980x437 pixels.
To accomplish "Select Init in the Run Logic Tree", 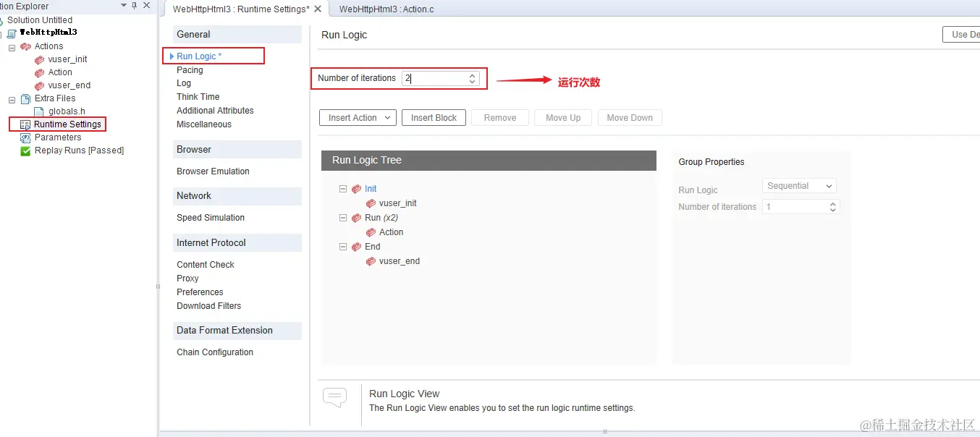I will [371, 189].
